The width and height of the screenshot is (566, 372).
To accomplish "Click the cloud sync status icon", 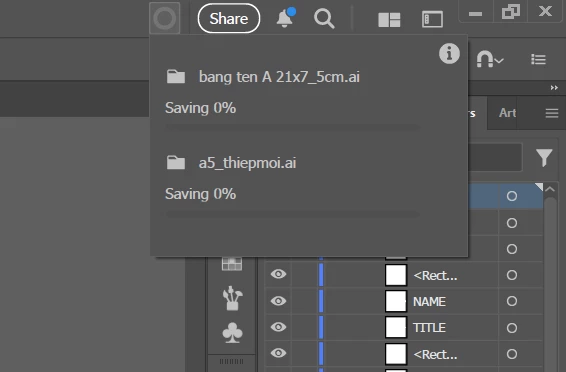I will 165,18.
